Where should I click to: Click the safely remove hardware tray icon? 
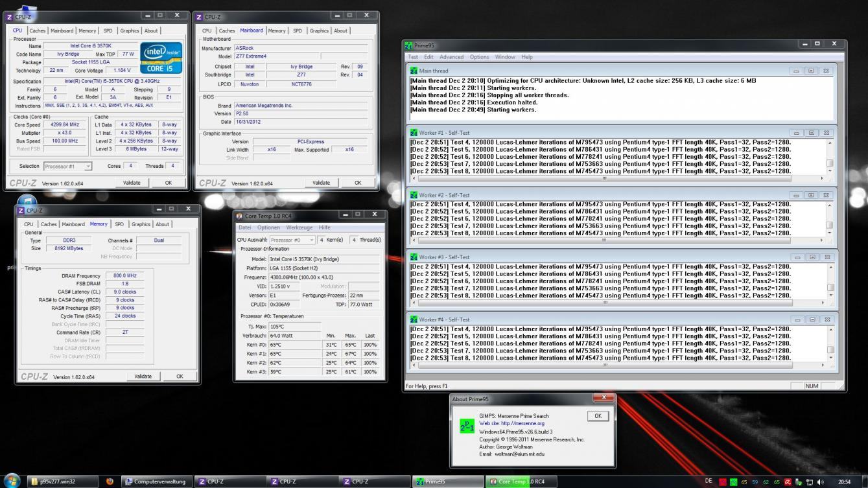[799, 482]
